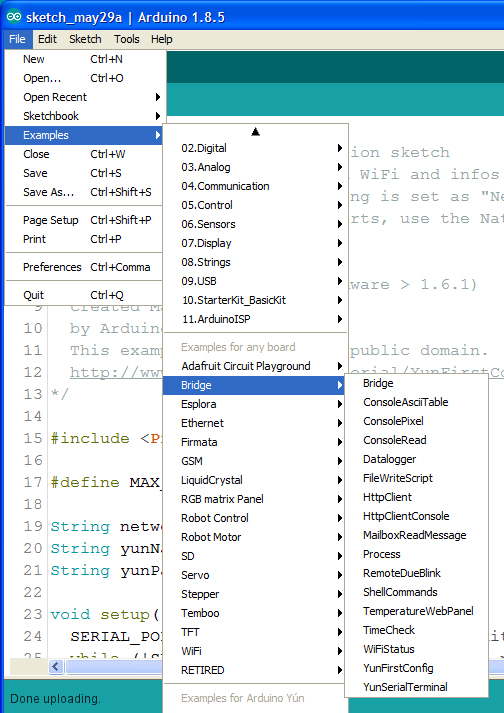
Task: Open the ConsoleRead example
Action: tap(416, 440)
